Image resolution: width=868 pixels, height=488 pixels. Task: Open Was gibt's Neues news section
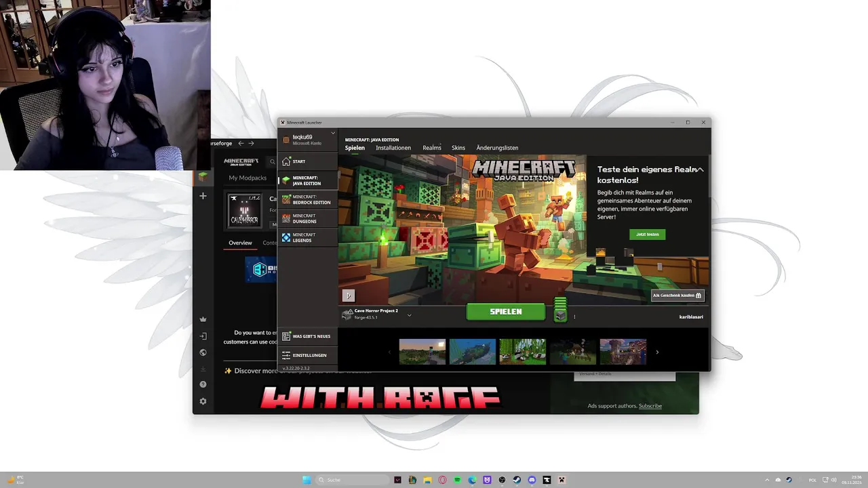pos(307,336)
